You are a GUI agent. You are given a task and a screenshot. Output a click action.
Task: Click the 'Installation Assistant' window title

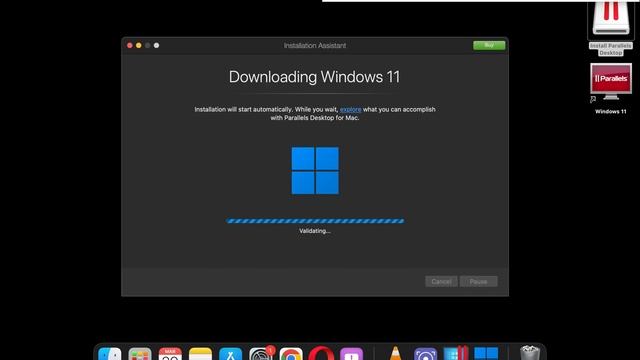click(315, 46)
